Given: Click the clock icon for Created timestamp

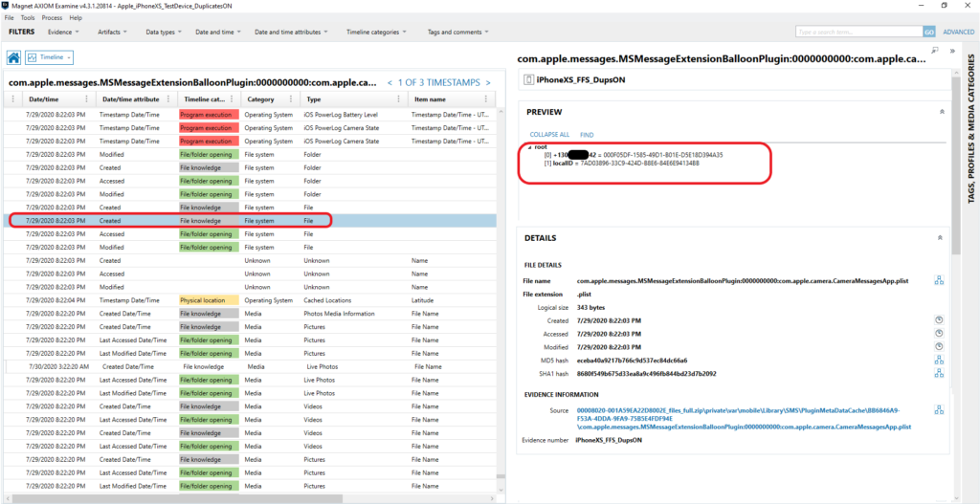Looking at the screenshot, I should coord(939,320).
